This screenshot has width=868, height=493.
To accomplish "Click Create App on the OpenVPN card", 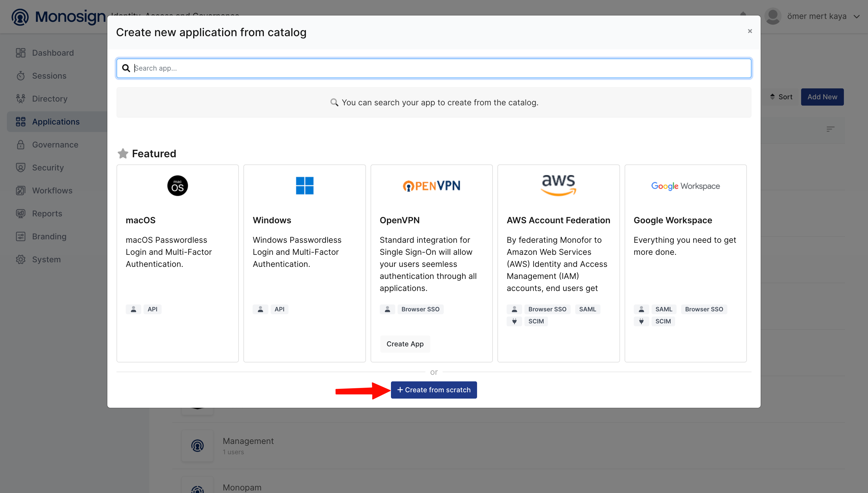I will (x=405, y=344).
